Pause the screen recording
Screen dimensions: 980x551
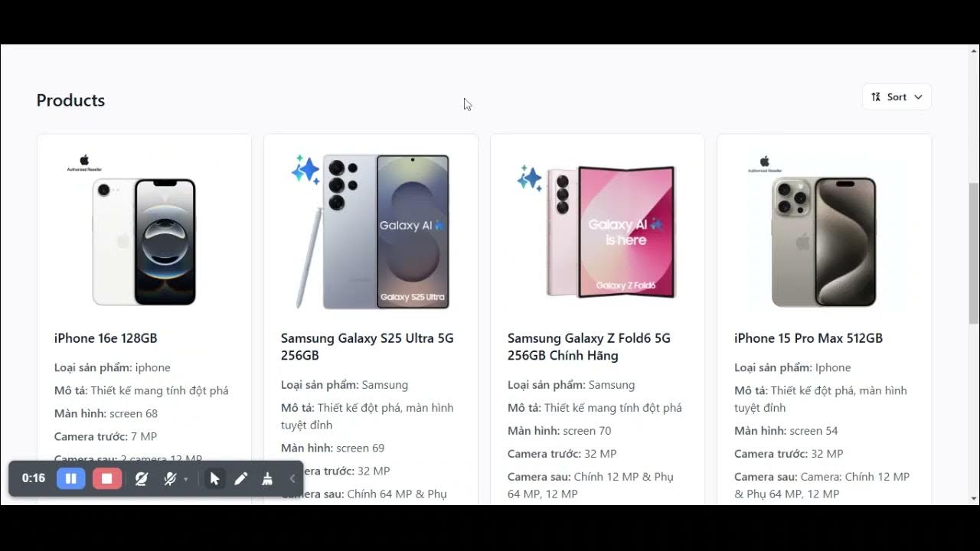point(70,478)
